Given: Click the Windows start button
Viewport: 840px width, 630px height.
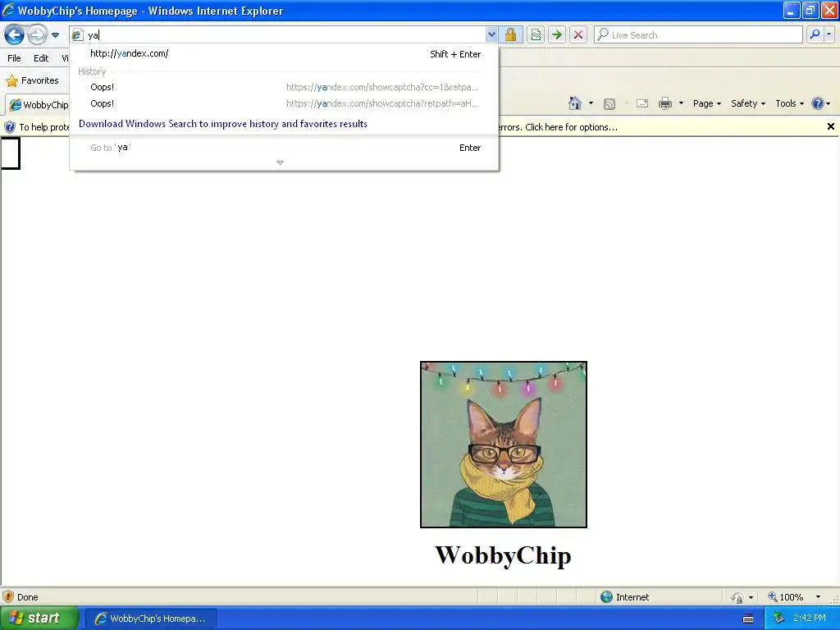Looking at the screenshot, I should click(x=39, y=618).
